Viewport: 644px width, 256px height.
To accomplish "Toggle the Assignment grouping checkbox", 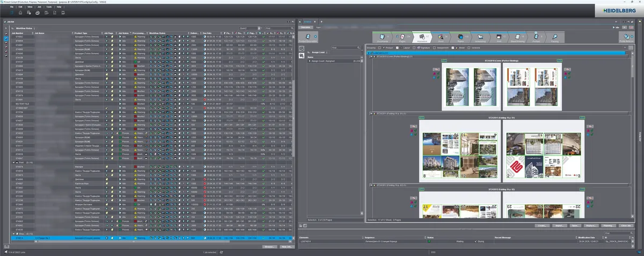I will pyautogui.click(x=435, y=48).
